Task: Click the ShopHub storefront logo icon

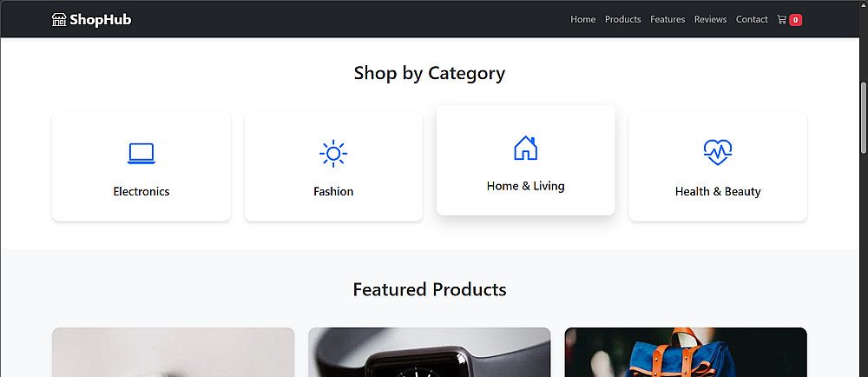Action: click(59, 20)
